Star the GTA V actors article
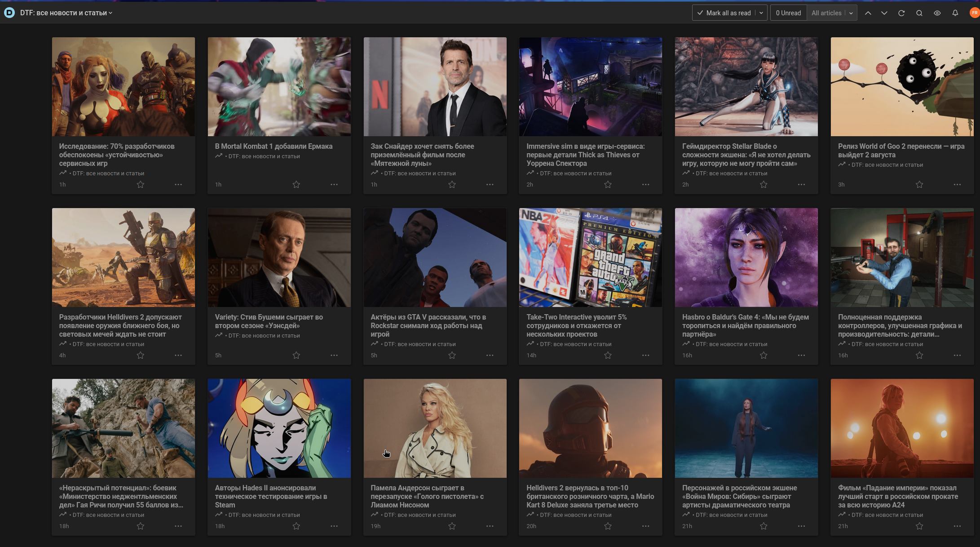The width and height of the screenshot is (980, 547). [452, 356]
